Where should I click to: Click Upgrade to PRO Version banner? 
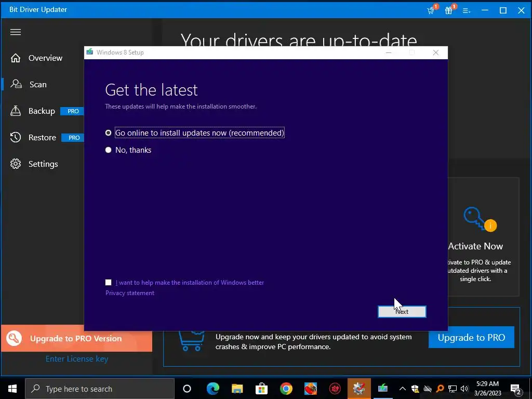[77, 338]
